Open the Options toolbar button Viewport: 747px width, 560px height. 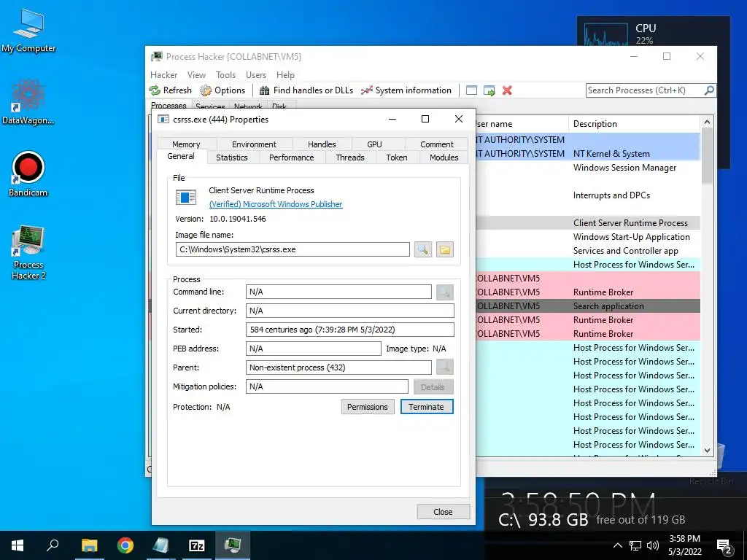[222, 90]
